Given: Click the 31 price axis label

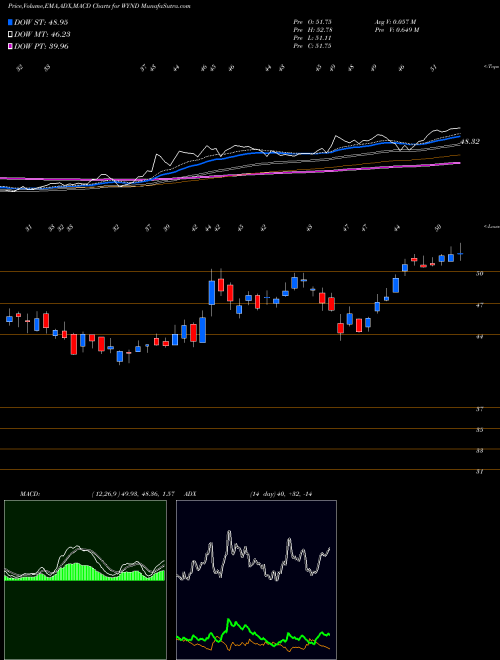Looking at the screenshot, I should (479, 472).
